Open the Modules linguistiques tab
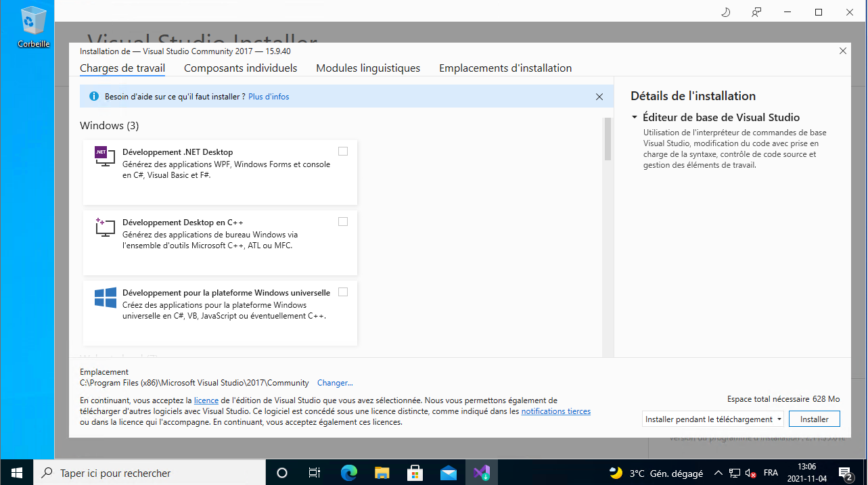The width and height of the screenshot is (868, 485). pyautogui.click(x=368, y=68)
